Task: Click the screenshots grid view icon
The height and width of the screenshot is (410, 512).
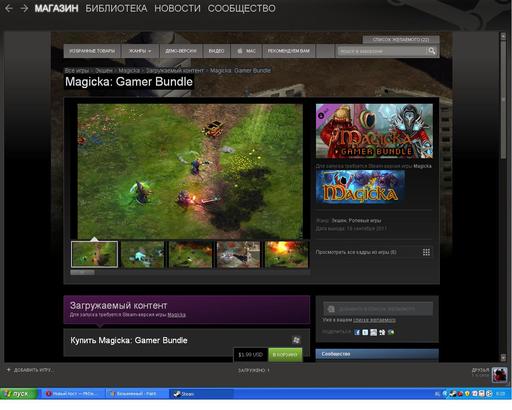Action: point(426,252)
